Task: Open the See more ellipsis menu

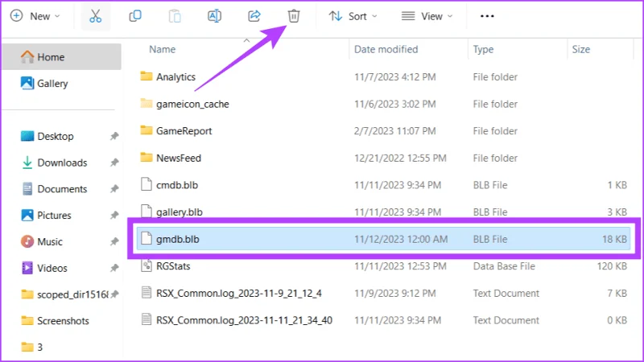Action: pyautogui.click(x=487, y=16)
